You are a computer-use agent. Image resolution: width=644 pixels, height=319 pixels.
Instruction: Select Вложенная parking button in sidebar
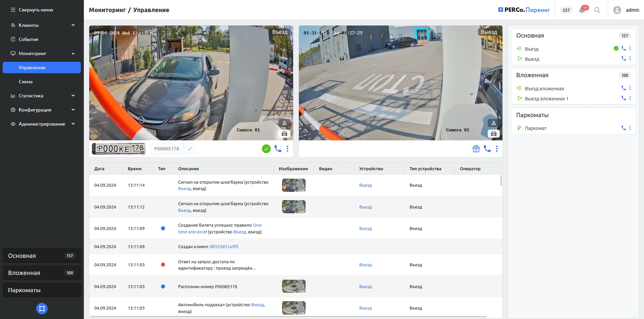(x=42, y=273)
